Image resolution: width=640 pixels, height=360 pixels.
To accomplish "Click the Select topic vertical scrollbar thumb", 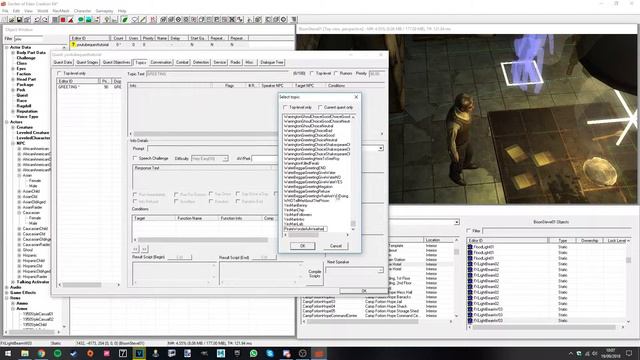I will 353,224.
